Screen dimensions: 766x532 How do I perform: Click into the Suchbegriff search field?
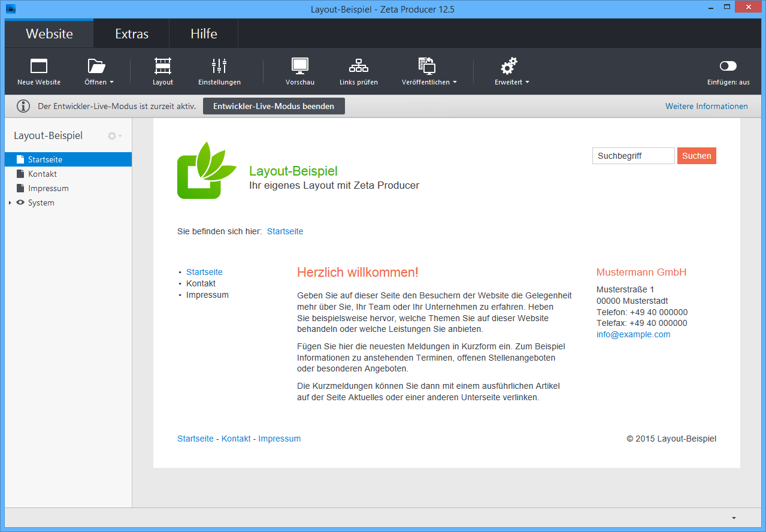(x=633, y=156)
